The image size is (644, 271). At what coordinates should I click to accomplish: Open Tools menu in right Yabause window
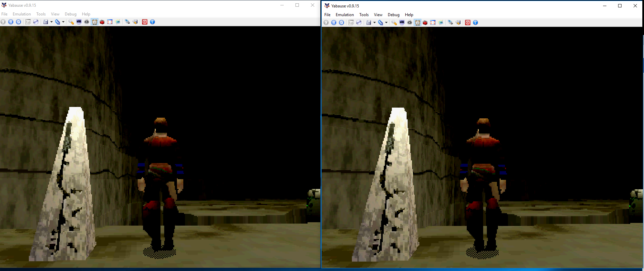364,15
